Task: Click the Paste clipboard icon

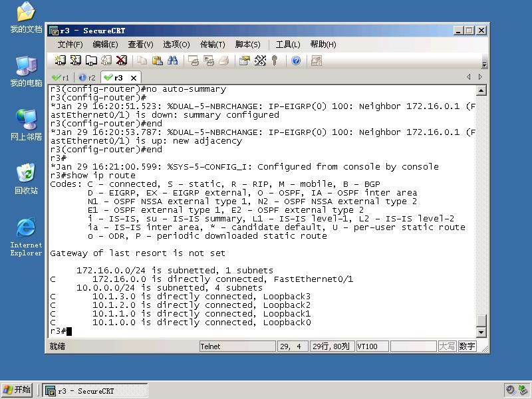Action: coord(157,61)
